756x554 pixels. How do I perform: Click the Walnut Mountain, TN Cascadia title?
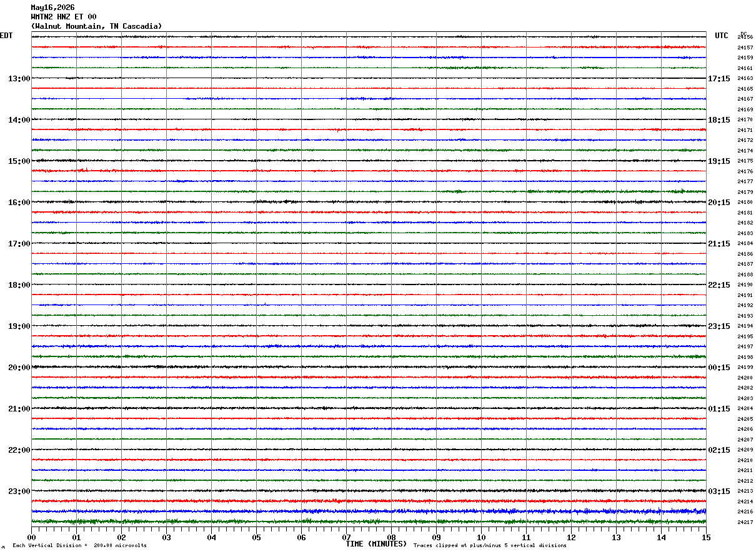pos(96,26)
